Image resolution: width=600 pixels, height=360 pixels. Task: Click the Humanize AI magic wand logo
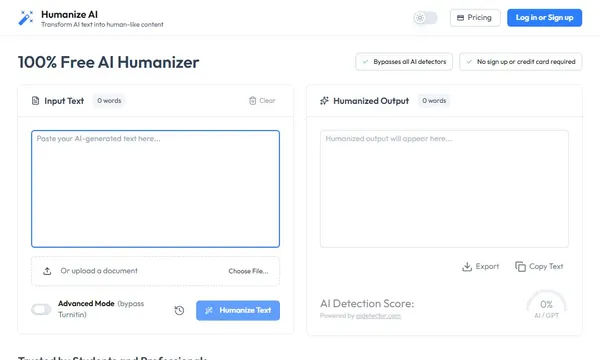pos(26,18)
